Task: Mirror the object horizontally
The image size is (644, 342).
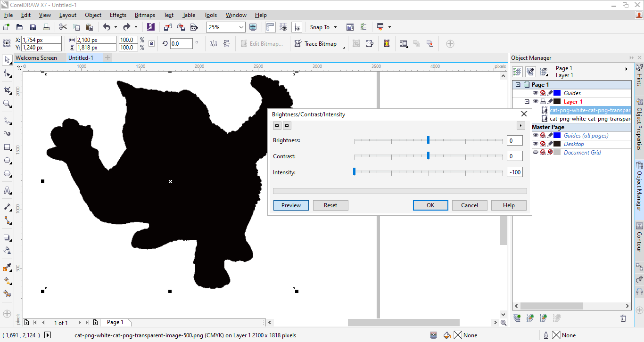Action: (x=213, y=43)
